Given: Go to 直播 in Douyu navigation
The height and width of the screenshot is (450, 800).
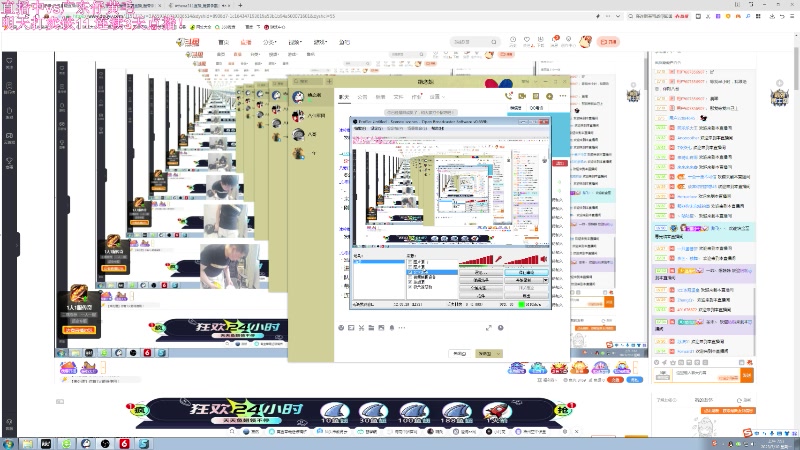Looking at the screenshot, I should (246, 42).
